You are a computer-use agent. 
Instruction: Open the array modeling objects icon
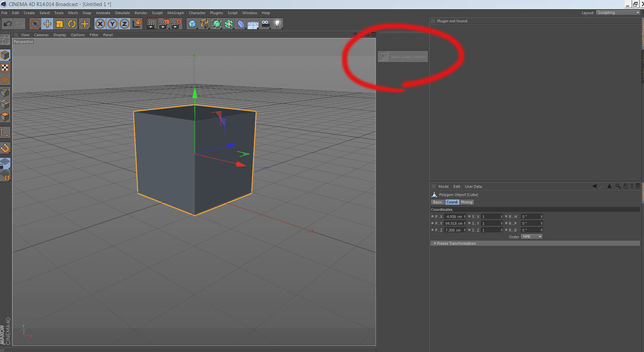(229, 24)
